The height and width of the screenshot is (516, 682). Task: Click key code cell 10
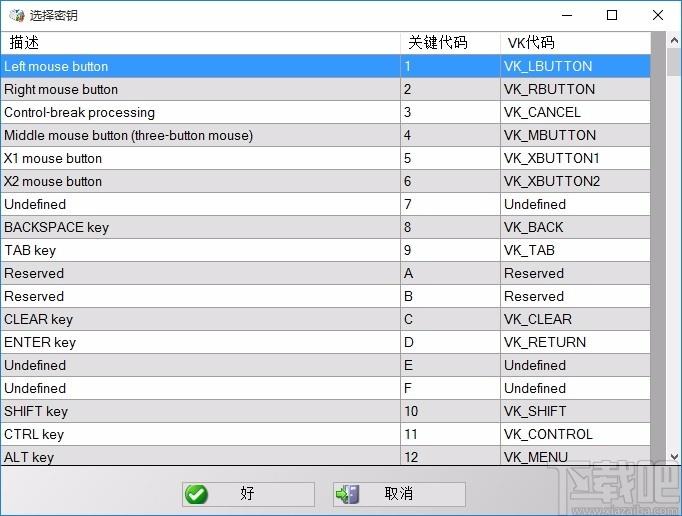coord(450,411)
